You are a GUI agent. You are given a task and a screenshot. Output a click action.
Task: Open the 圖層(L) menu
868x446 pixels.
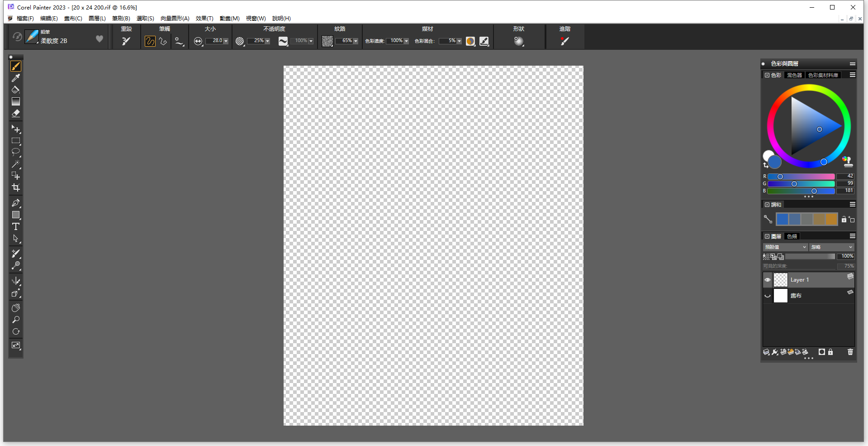click(x=97, y=19)
